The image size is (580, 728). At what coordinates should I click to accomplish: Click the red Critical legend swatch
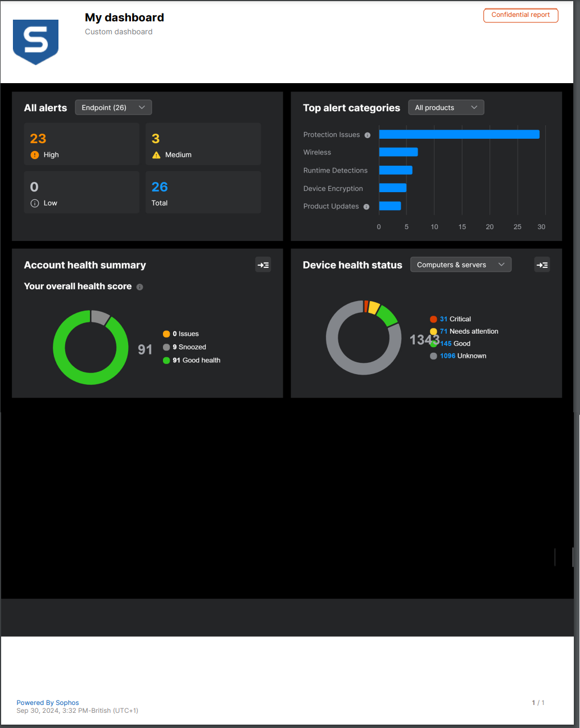tap(433, 319)
